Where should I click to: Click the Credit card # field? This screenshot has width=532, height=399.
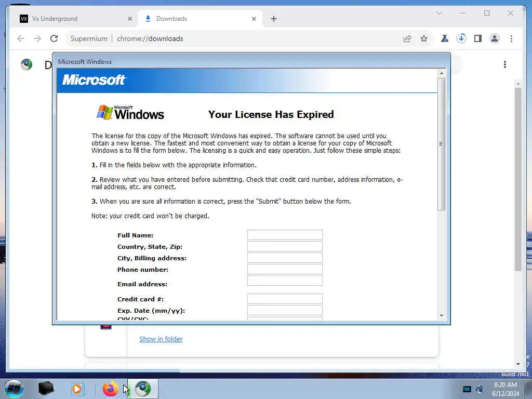[x=285, y=299]
